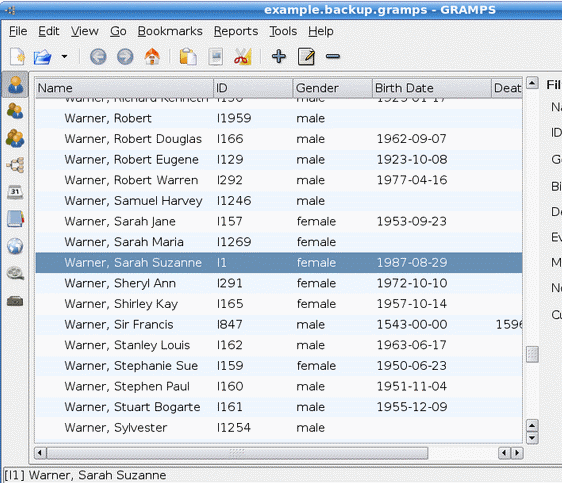Select row Warner, Stuart Bogarte
Viewport: 562px width, 483px height.
(278, 407)
